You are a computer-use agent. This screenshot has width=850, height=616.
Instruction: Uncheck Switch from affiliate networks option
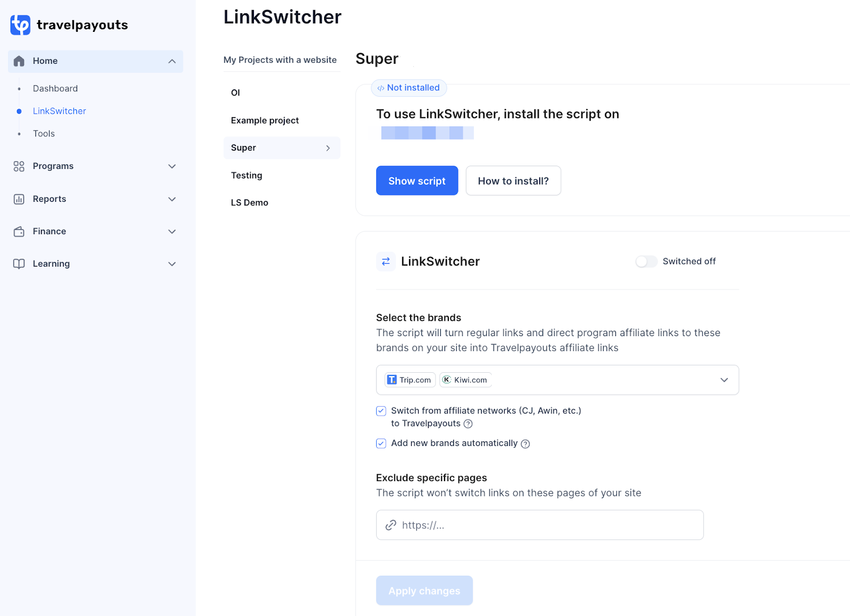[x=381, y=410]
